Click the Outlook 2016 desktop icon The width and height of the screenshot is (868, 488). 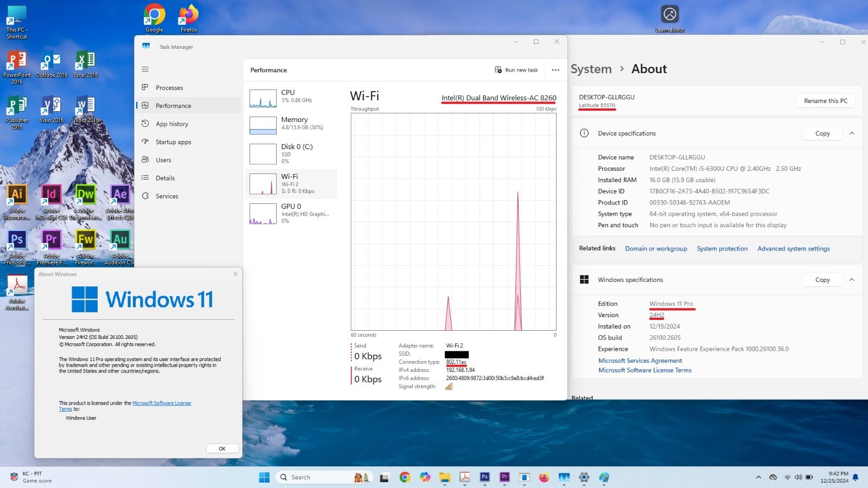(52, 65)
